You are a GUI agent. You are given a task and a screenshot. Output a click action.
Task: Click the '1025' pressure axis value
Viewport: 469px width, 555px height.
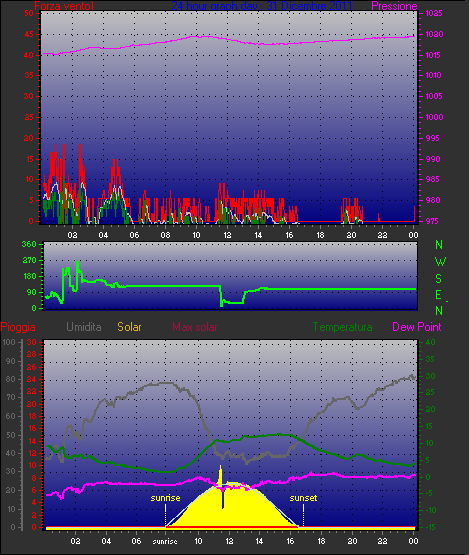tap(434, 13)
